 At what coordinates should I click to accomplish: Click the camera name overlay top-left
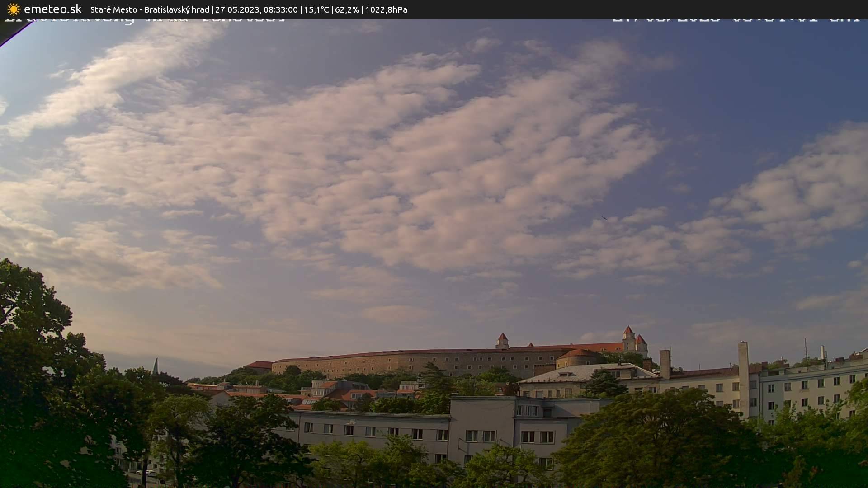145,20
